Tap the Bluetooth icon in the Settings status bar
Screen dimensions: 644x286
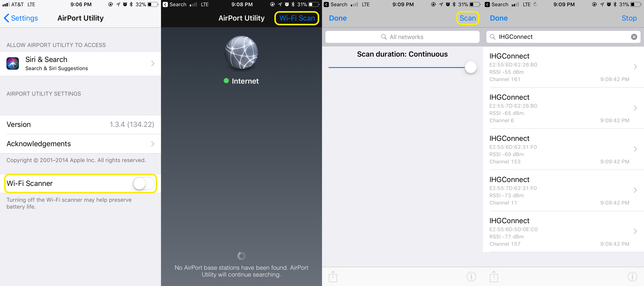(x=131, y=5)
